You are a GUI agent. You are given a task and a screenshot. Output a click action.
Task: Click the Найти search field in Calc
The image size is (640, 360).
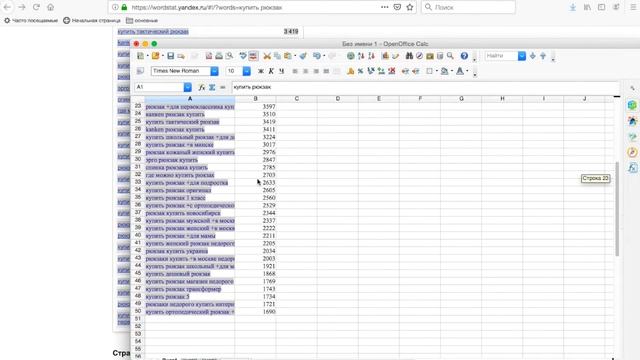pos(501,56)
